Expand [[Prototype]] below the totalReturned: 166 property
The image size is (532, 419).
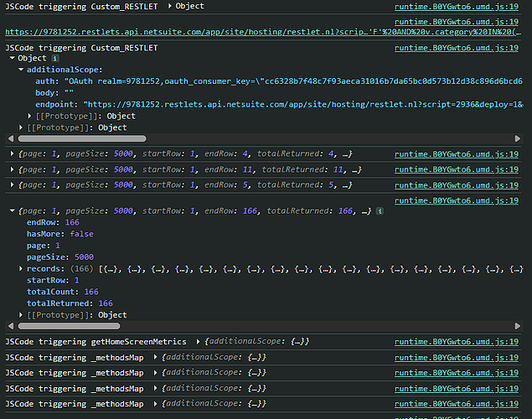pyautogui.click(x=21, y=314)
